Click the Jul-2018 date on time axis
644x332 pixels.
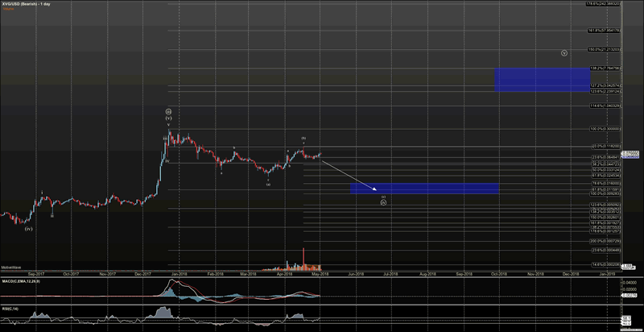pyautogui.click(x=390, y=273)
